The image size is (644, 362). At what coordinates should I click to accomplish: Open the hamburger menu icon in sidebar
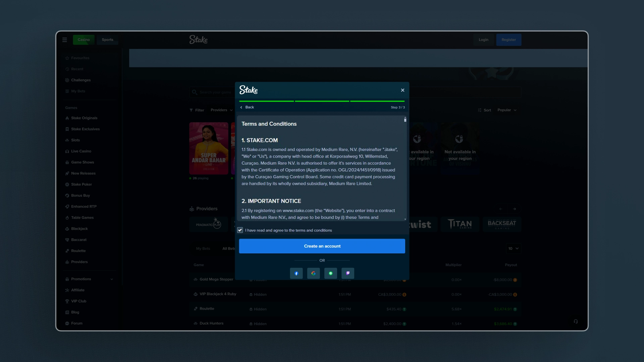[x=65, y=40]
